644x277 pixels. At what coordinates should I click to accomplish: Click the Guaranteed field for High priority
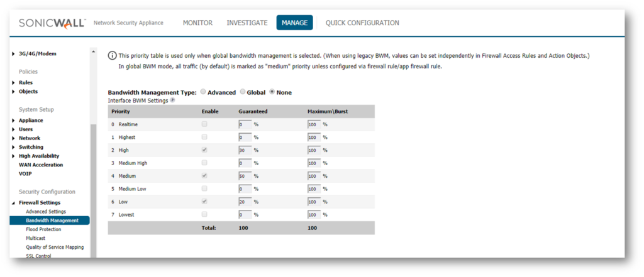[x=245, y=150]
